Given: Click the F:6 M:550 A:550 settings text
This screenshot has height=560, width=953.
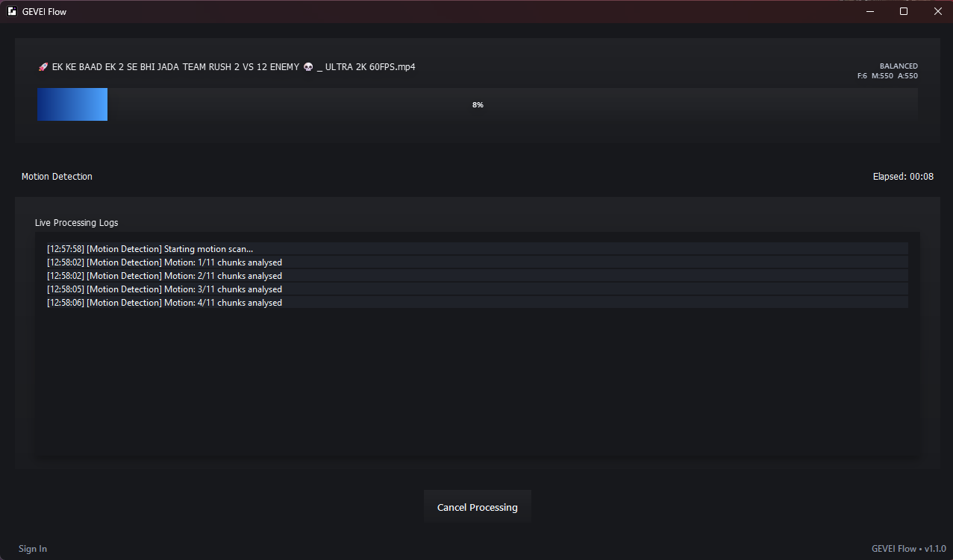Looking at the screenshot, I should [887, 76].
